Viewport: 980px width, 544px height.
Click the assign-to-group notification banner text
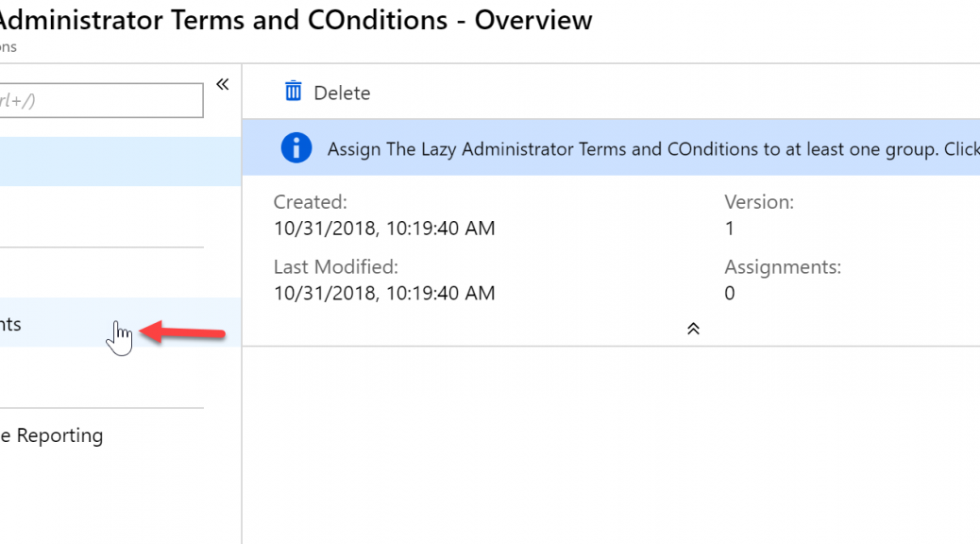pos(653,149)
